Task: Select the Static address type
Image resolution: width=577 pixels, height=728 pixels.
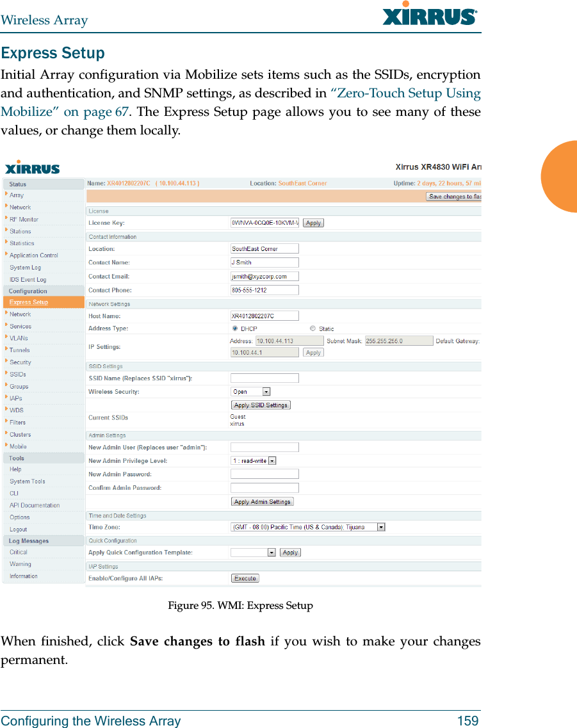Action: pyautogui.click(x=313, y=328)
